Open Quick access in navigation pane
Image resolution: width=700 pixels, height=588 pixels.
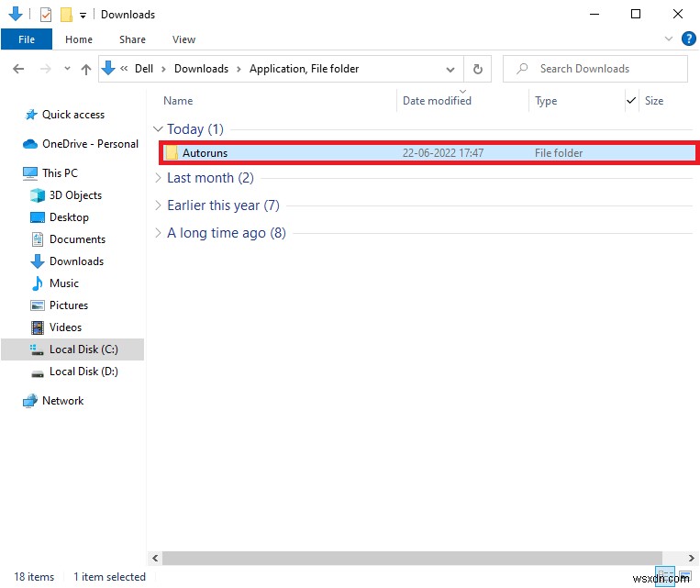tap(73, 115)
